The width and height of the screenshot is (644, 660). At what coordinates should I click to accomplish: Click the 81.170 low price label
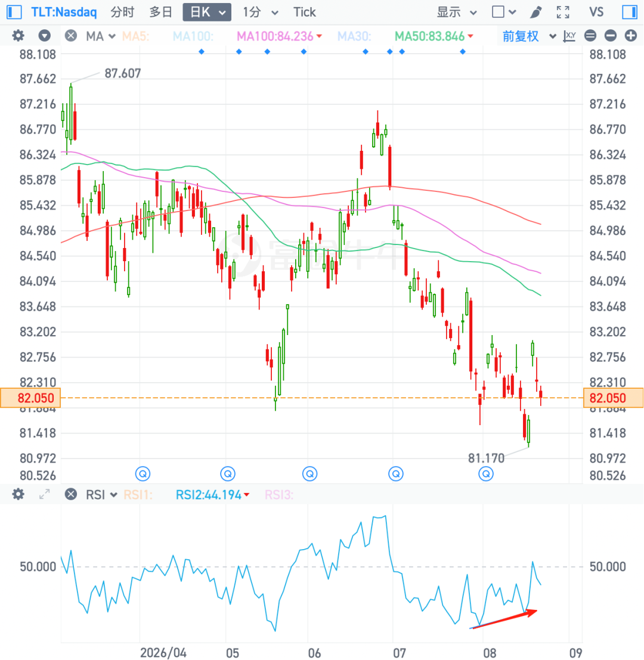click(486, 458)
